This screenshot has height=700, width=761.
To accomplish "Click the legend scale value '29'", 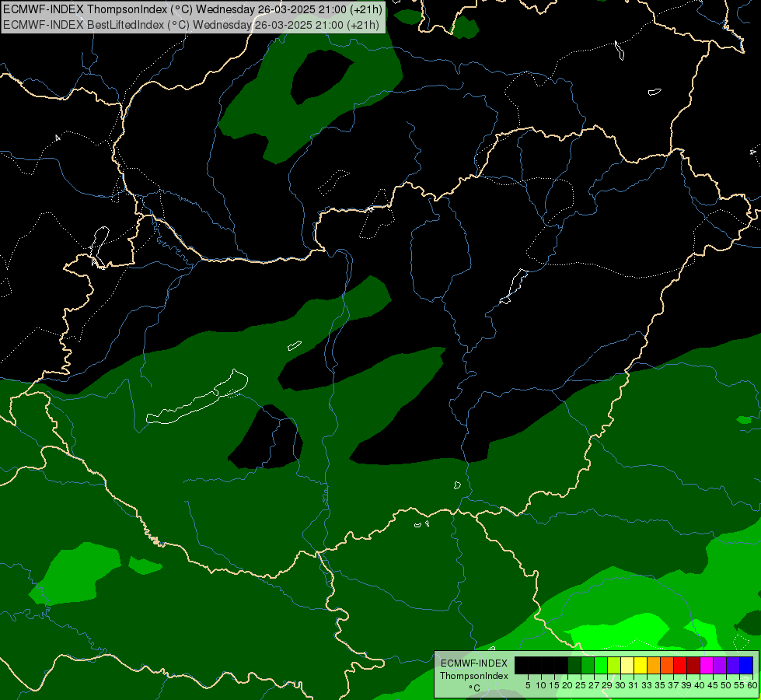I will click(x=607, y=685).
